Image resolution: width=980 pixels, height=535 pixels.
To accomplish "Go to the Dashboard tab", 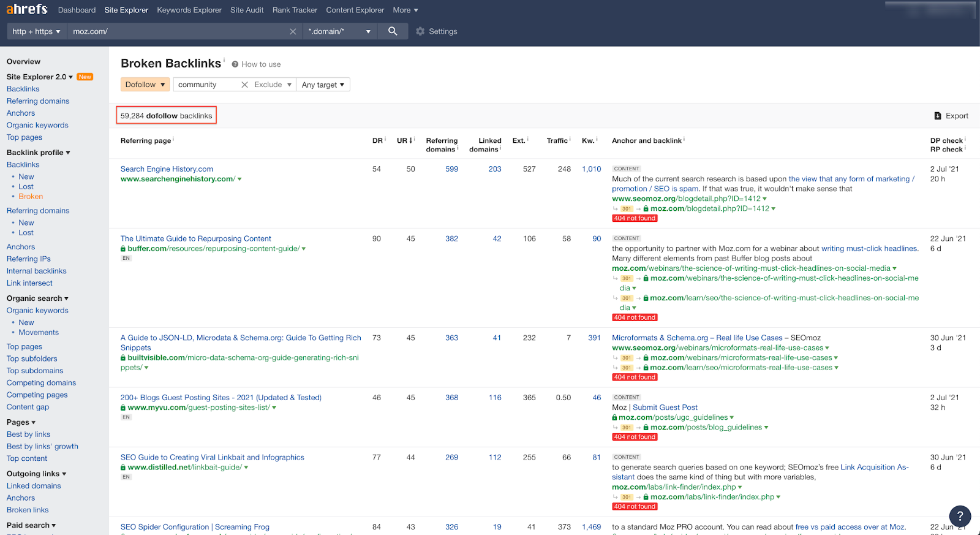I will [x=77, y=10].
